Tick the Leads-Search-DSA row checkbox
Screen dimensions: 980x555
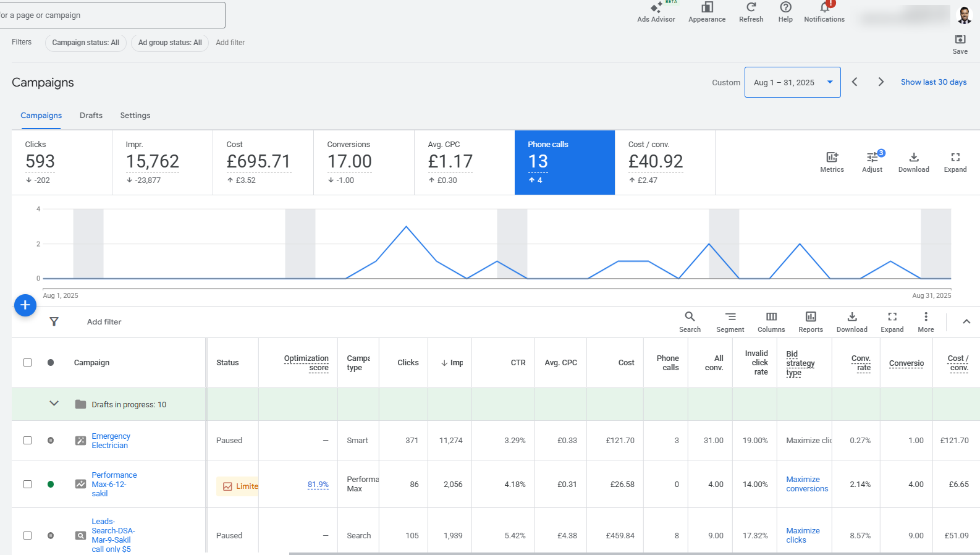click(27, 535)
